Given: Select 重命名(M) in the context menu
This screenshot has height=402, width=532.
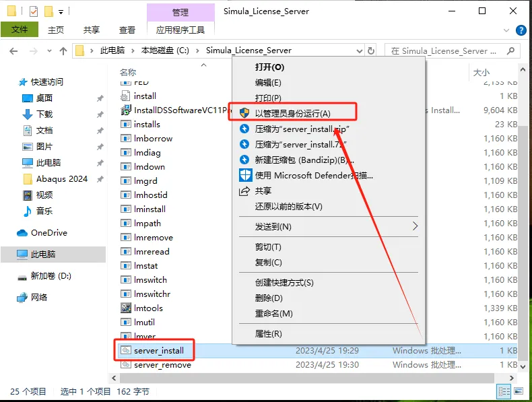Looking at the screenshot, I should tap(274, 314).
